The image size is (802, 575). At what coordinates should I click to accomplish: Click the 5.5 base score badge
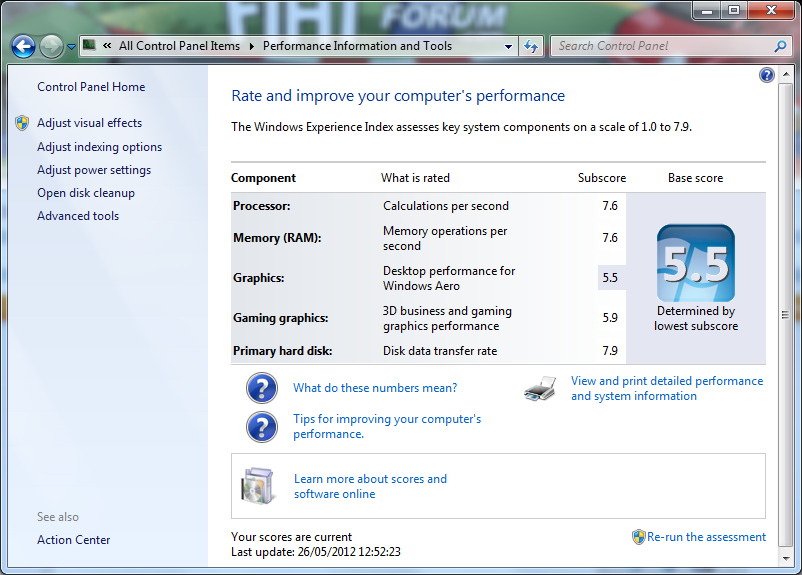696,263
